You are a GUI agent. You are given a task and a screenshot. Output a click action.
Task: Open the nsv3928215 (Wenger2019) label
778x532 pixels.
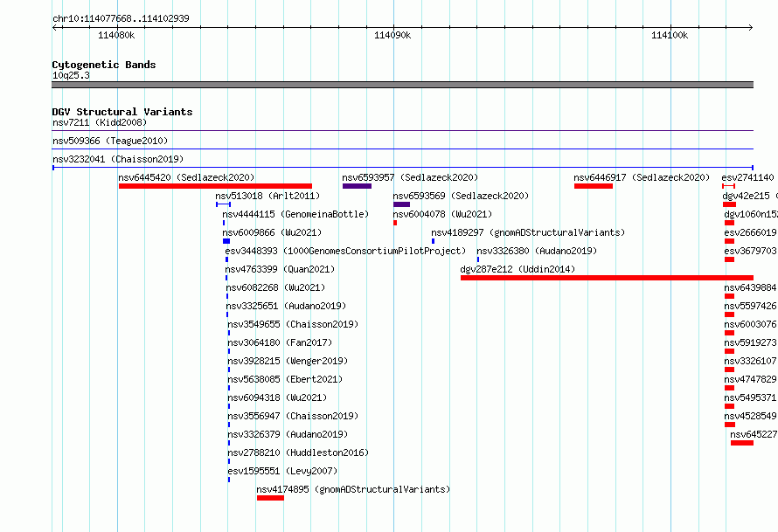[x=288, y=361]
